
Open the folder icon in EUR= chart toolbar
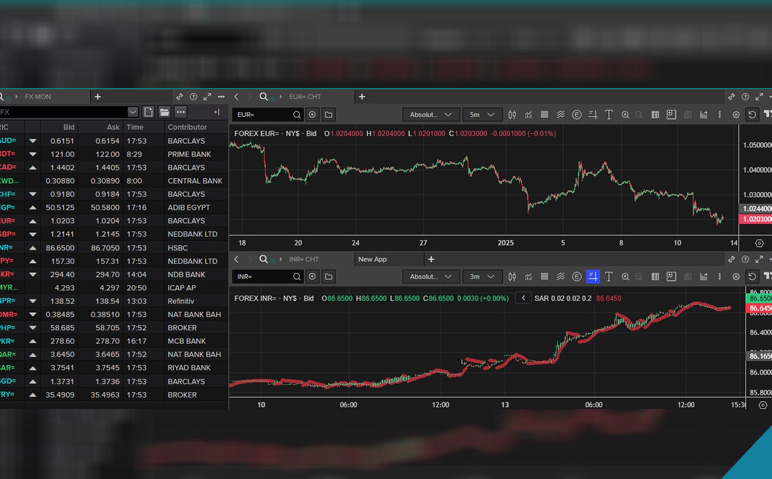point(328,115)
